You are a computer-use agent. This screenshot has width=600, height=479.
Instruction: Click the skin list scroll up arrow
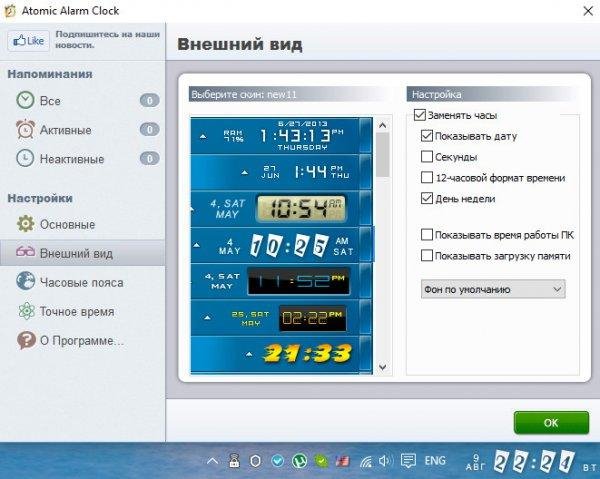coord(382,125)
